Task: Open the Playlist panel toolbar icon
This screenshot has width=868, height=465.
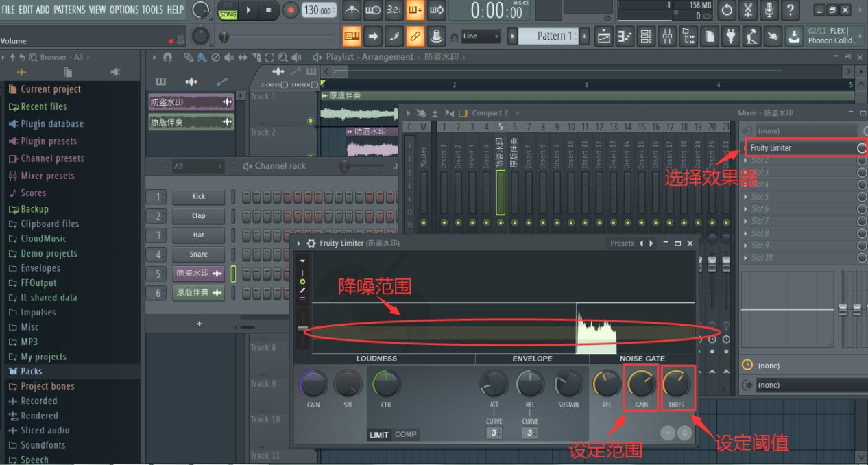Action: (x=603, y=36)
